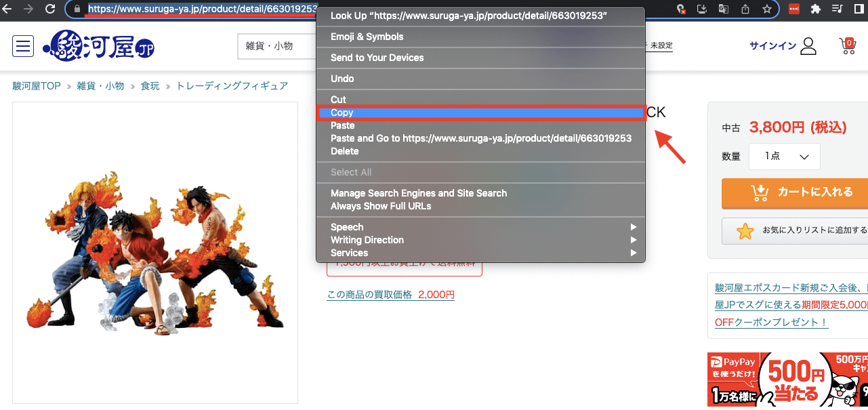
Task: Open the 雑貨・小物 category dropdown
Action: pos(277,46)
